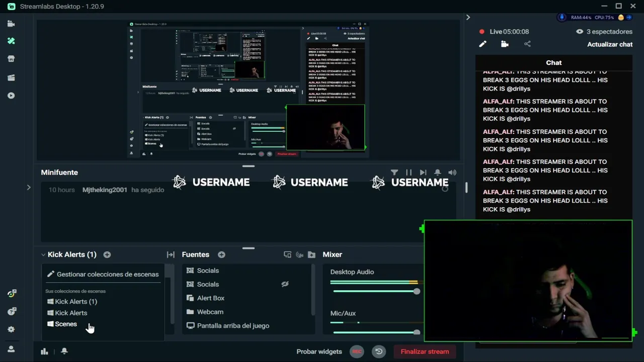Click the rocket icon beside RAM usage
Image resolution: width=644 pixels, height=362 pixels.
point(562,17)
